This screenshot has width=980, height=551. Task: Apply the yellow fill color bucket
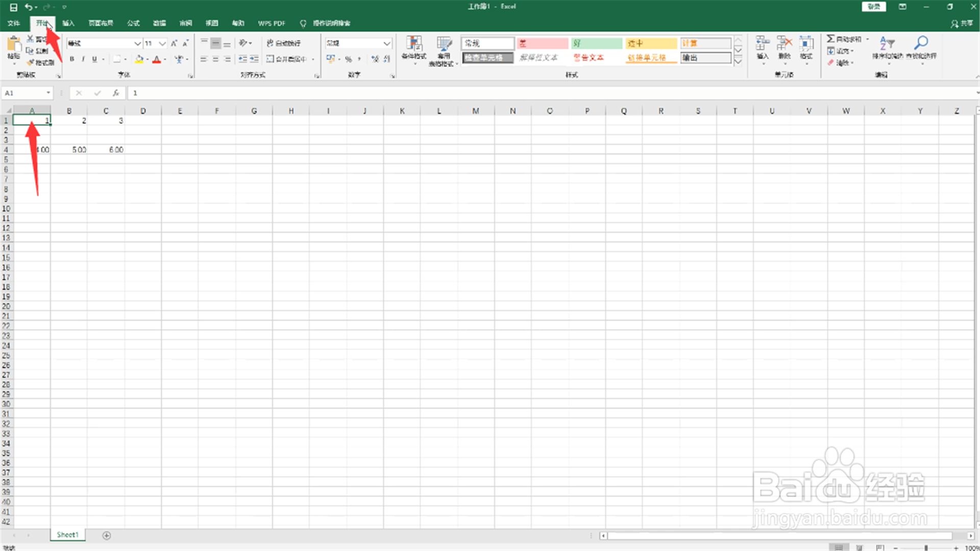point(139,59)
